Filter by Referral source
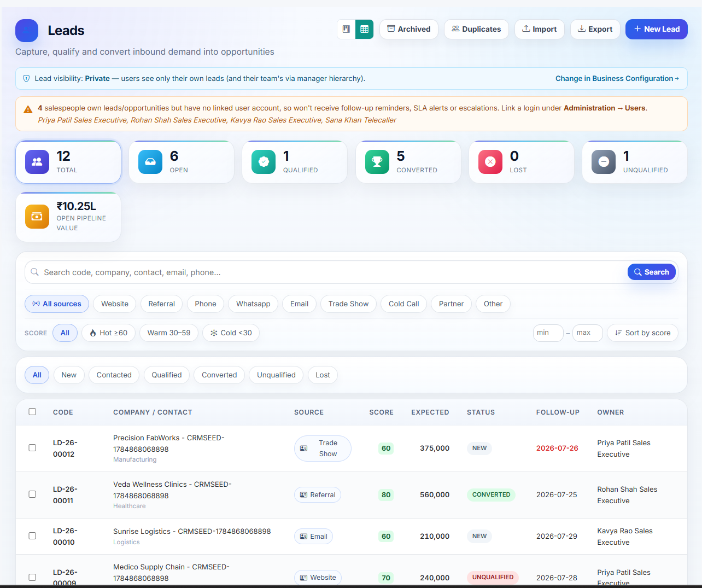The height and width of the screenshot is (588, 702). pos(162,304)
